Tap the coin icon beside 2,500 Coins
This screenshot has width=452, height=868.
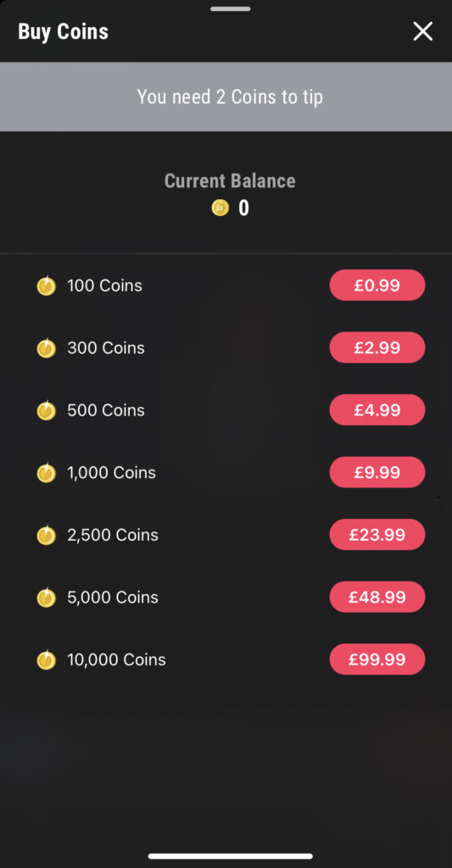click(46, 535)
